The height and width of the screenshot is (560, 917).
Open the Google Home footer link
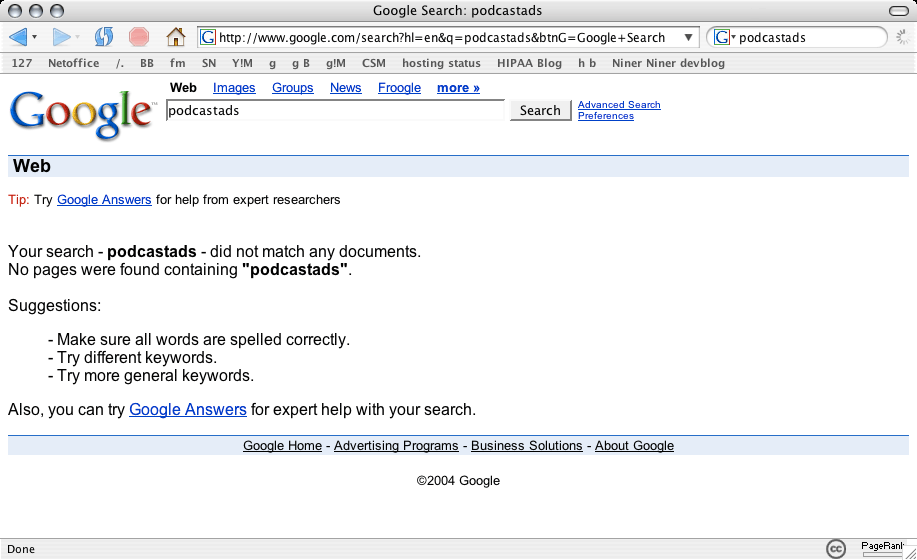282,446
